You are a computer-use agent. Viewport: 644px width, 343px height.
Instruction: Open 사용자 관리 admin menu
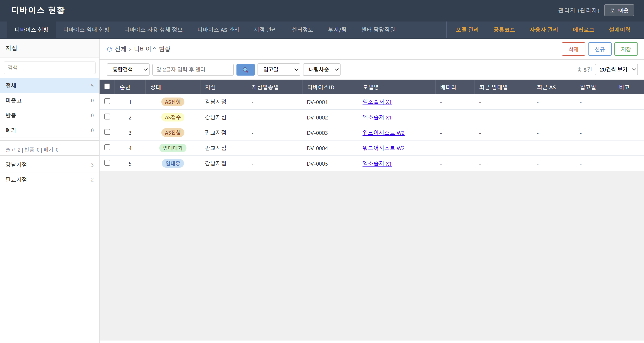coord(544,30)
